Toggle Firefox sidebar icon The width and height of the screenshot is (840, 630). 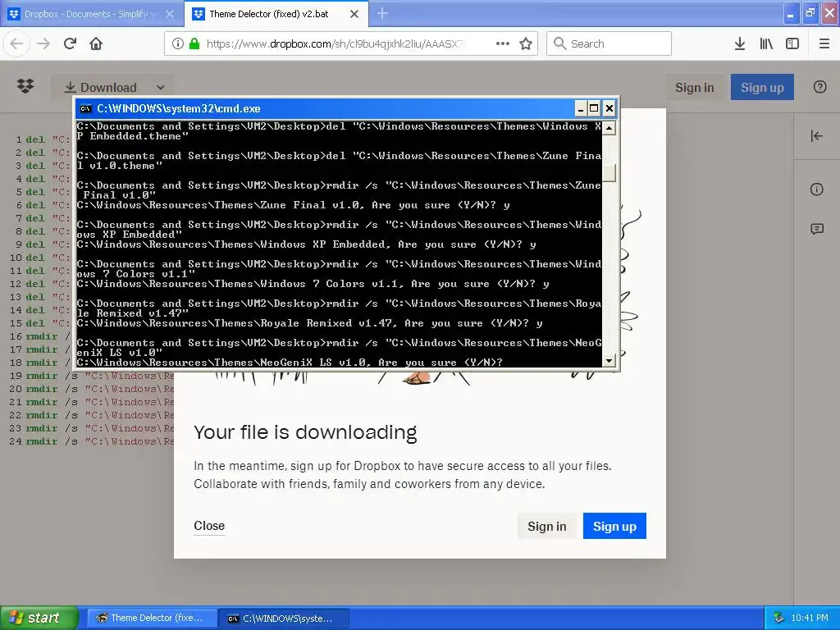(792, 43)
